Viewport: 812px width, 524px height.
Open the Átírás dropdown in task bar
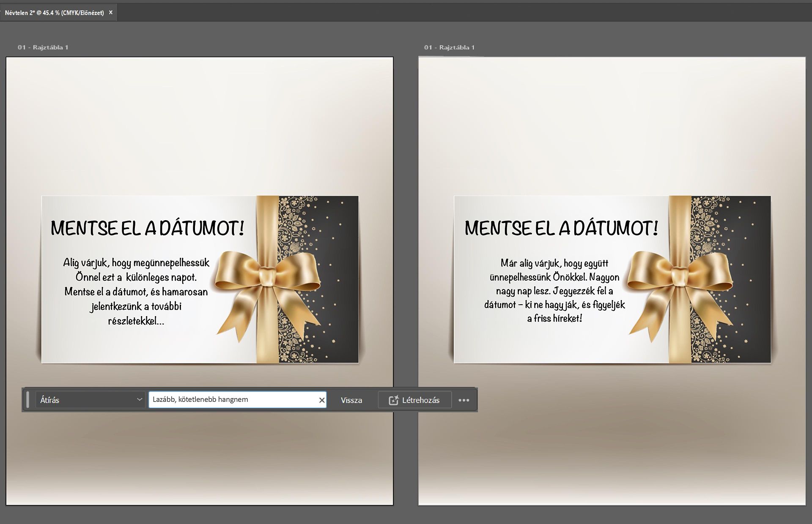91,400
